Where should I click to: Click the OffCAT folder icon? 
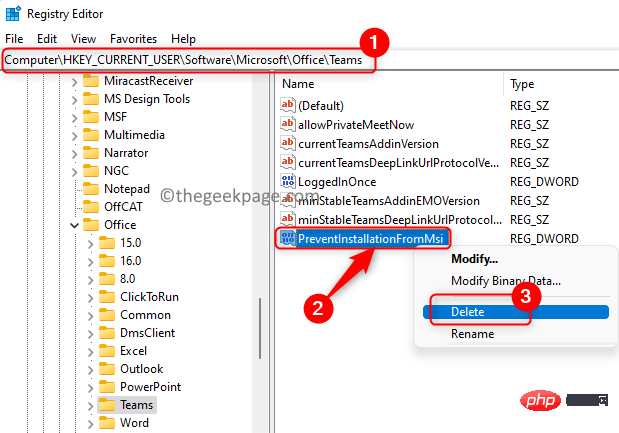91,207
